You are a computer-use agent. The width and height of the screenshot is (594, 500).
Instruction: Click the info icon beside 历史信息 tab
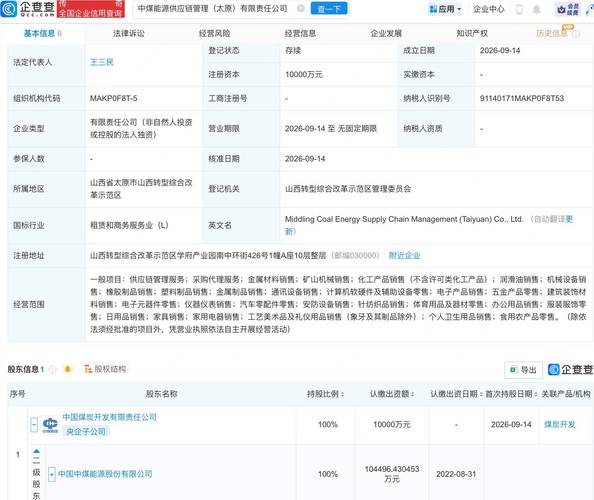[575, 34]
